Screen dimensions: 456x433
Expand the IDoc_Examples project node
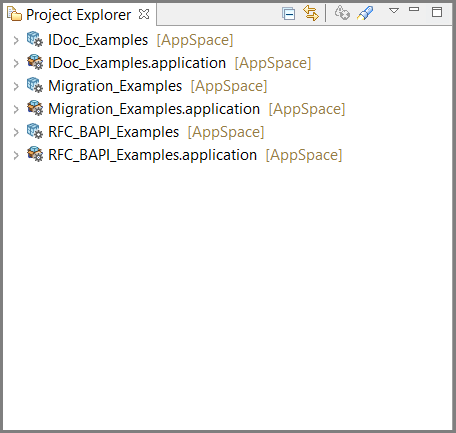[16, 41]
